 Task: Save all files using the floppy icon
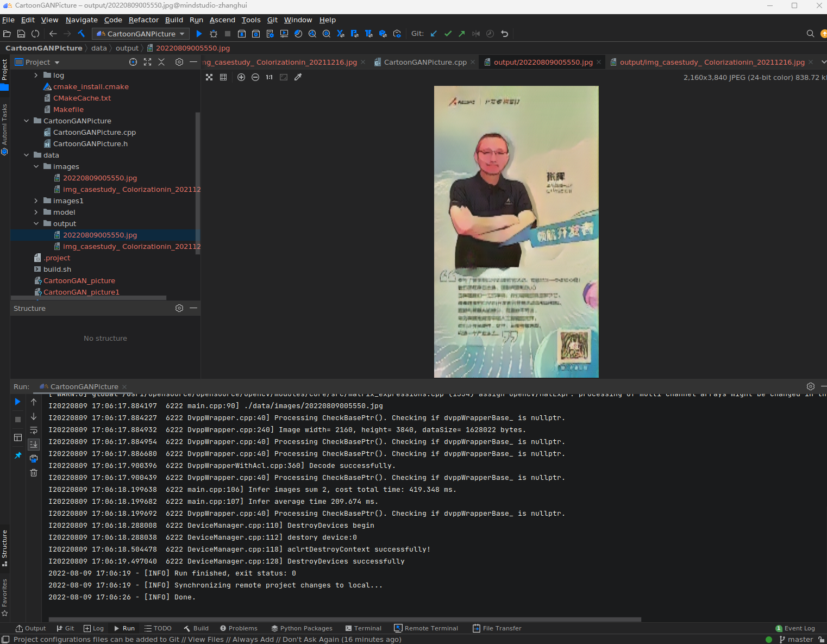coord(21,34)
